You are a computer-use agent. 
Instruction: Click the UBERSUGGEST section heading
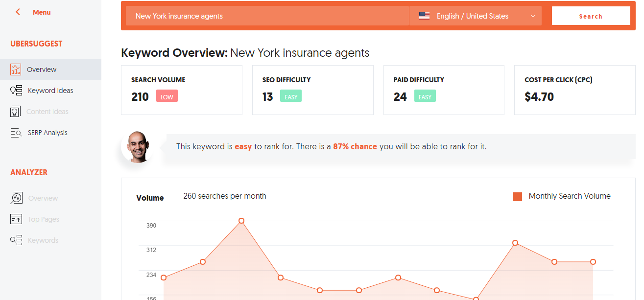36,44
